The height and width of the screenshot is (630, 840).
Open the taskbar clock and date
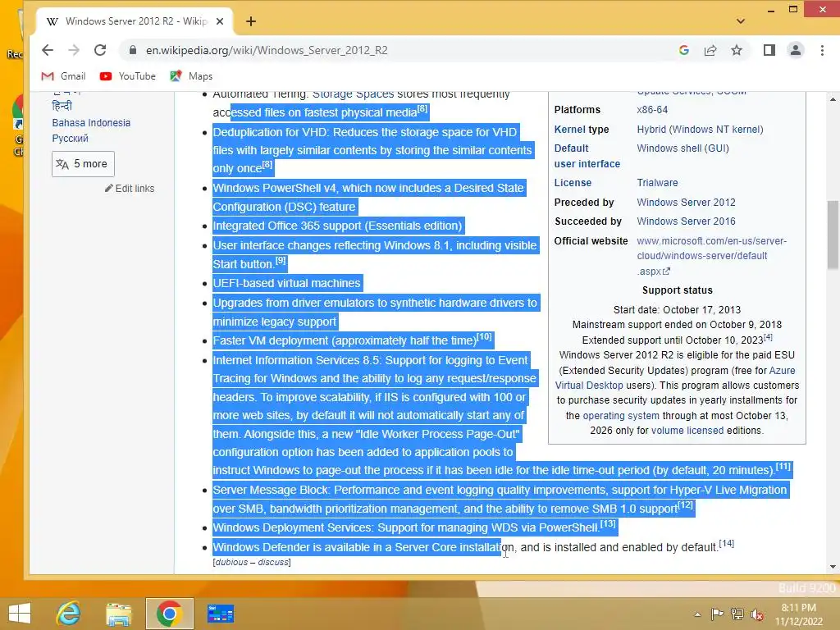click(x=799, y=614)
